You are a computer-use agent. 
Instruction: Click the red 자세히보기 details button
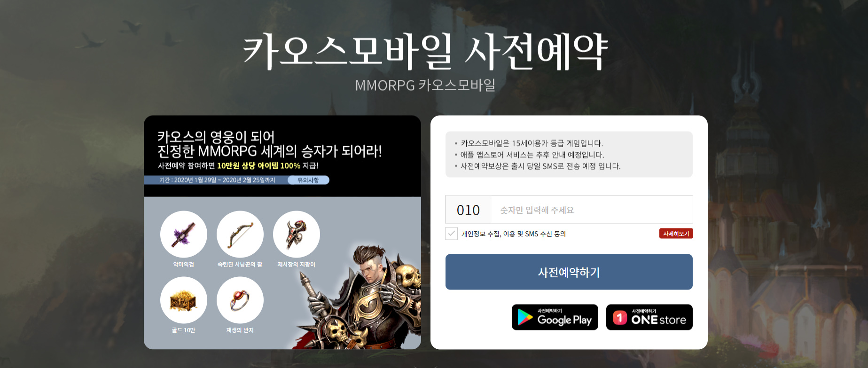676,234
